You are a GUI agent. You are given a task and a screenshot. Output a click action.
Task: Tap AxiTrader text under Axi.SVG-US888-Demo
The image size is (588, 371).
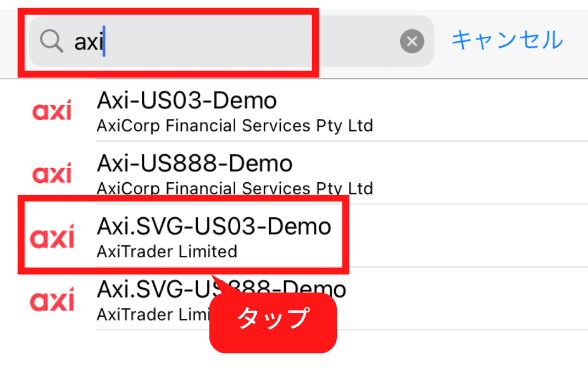(x=153, y=314)
